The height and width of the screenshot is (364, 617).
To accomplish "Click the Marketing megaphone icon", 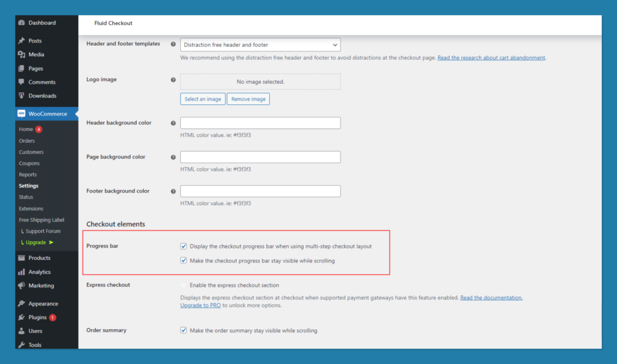I will (x=22, y=286).
